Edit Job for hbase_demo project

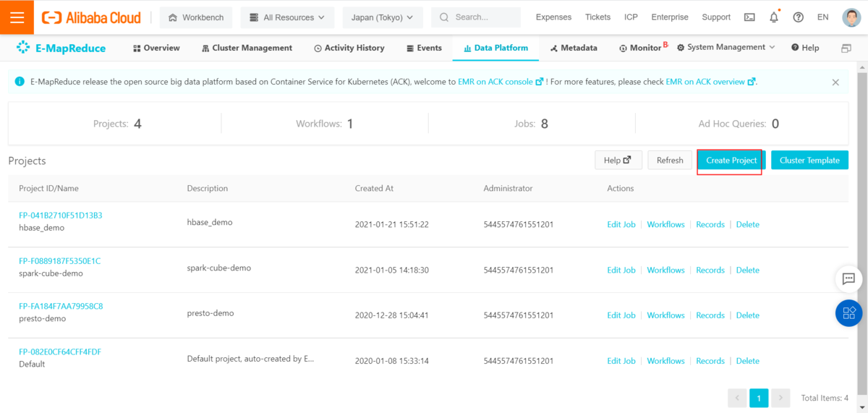point(621,224)
